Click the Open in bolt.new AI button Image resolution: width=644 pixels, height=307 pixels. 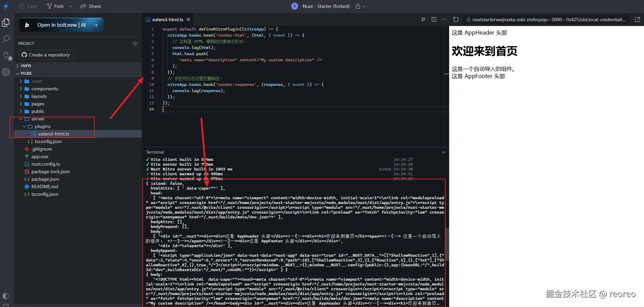click(61, 25)
